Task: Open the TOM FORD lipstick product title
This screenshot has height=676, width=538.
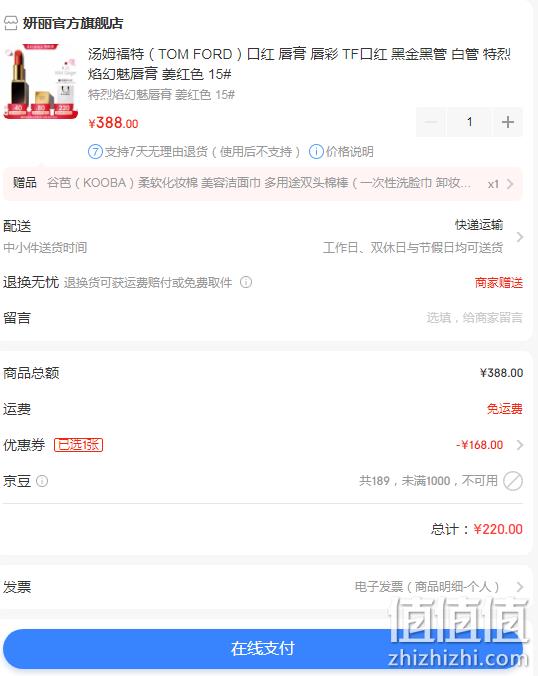Action: 299,64
